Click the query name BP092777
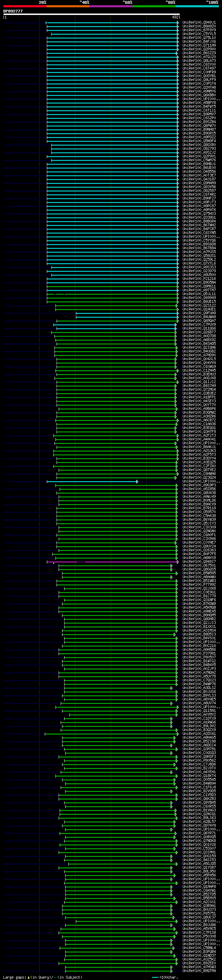Screen dimensions: 222x980 pyautogui.click(x=13, y=11)
